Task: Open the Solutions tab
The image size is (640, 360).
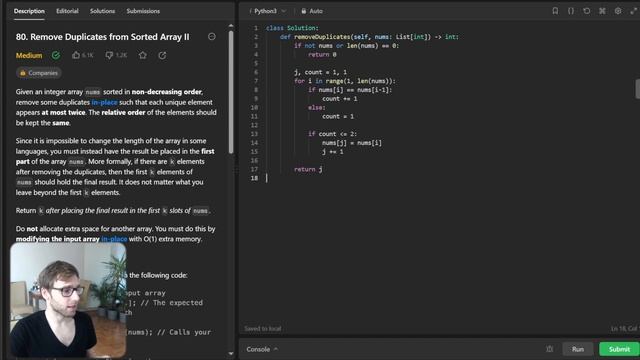Action: point(102,11)
